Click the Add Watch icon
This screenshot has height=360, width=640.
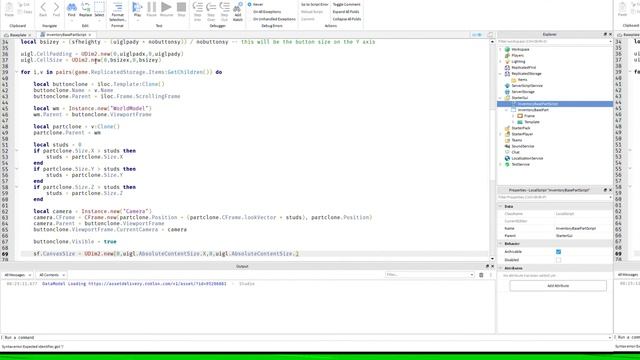pyautogui.click(x=238, y=7)
